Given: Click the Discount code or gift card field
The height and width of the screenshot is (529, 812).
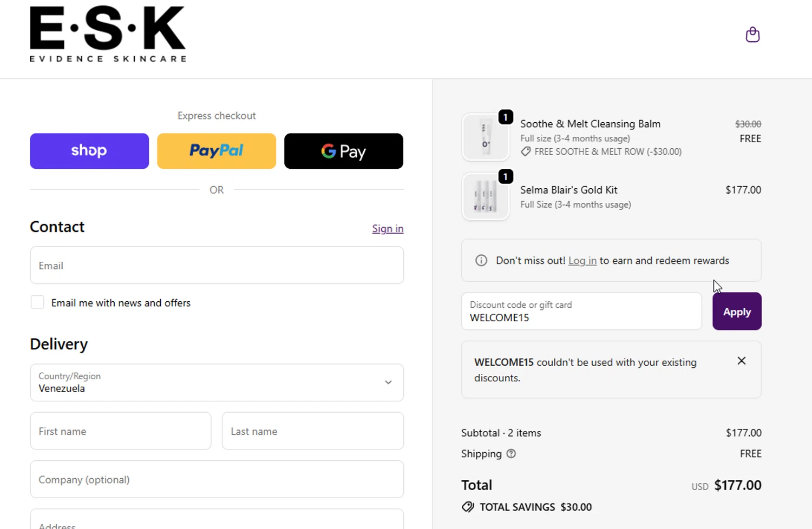Looking at the screenshot, I should click(581, 312).
